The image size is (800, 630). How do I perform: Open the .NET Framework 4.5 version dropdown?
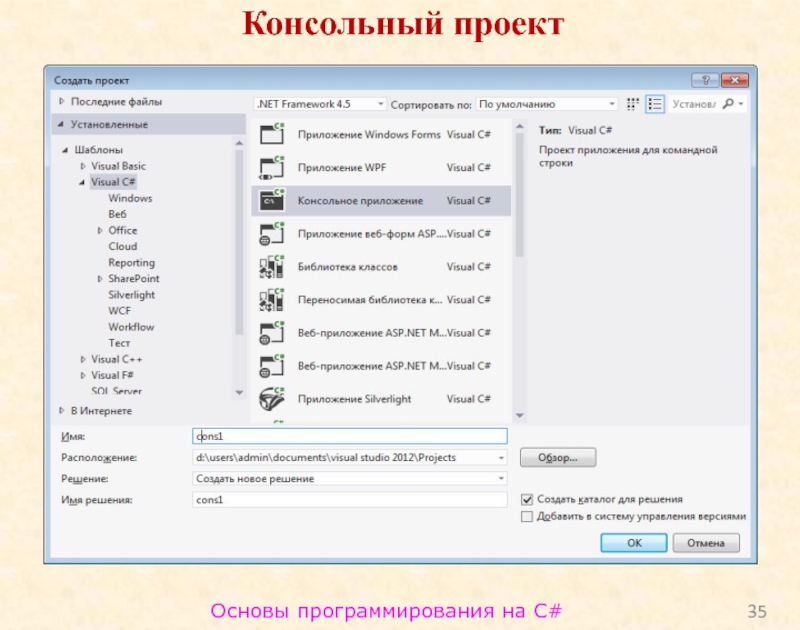(320, 104)
